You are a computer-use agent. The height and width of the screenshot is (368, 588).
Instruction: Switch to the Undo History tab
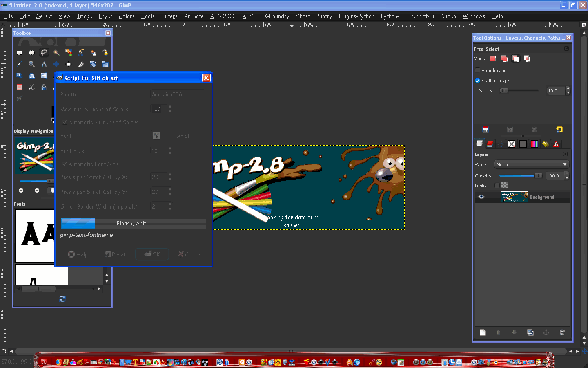pyautogui.click(x=545, y=144)
